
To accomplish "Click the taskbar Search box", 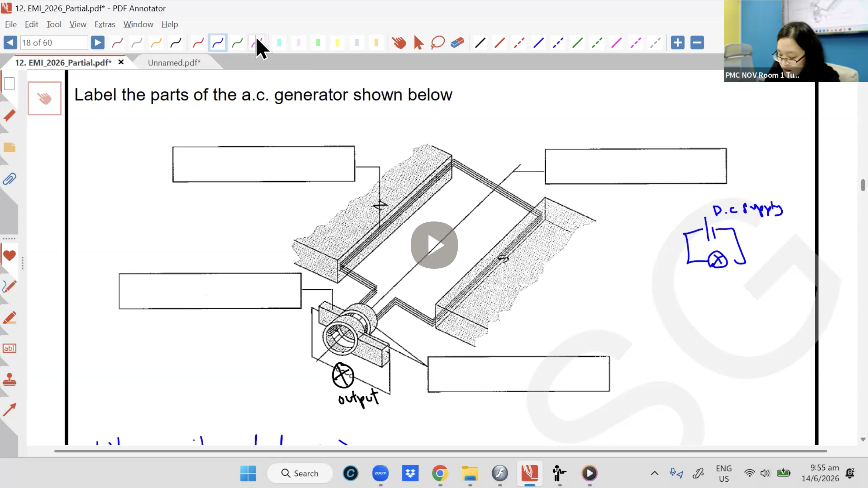I will (x=300, y=473).
